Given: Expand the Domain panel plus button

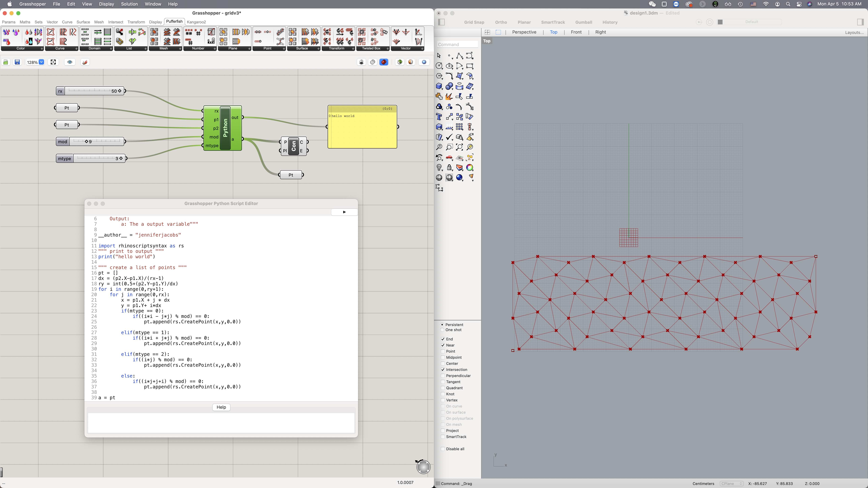Looking at the screenshot, I should (111, 48).
